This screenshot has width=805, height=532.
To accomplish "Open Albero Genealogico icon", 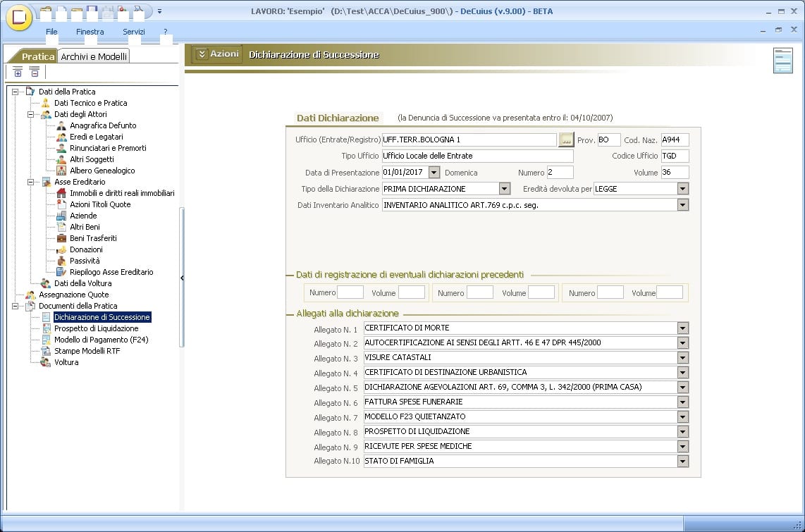I will coord(61,171).
